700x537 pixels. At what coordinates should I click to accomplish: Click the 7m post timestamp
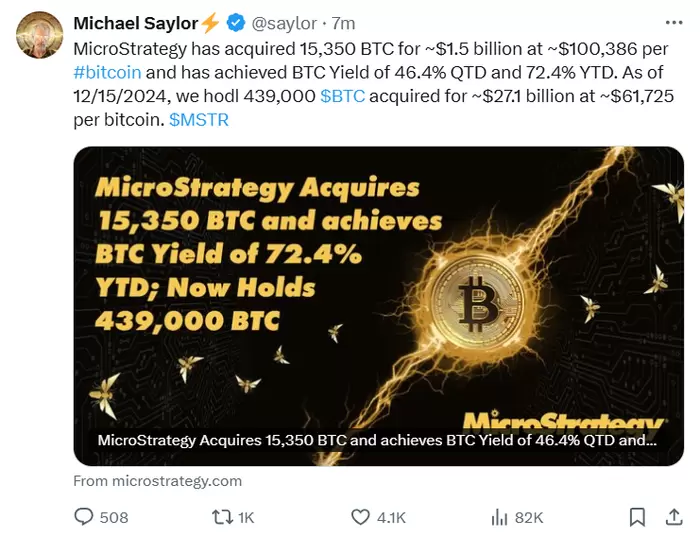click(x=343, y=23)
